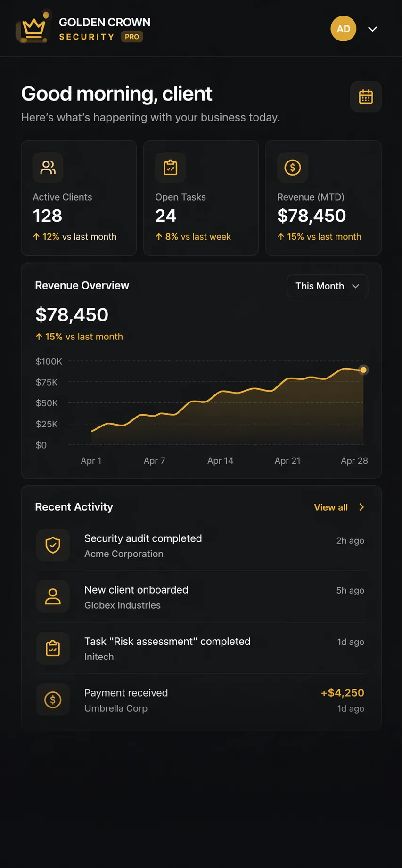Click the shield icon for Security audit
The image size is (402, 868).
tap(53, 545)
